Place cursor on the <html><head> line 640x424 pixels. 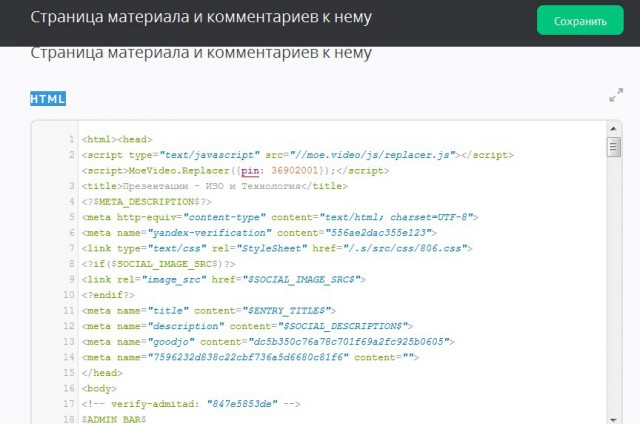(x=116, y=140)
